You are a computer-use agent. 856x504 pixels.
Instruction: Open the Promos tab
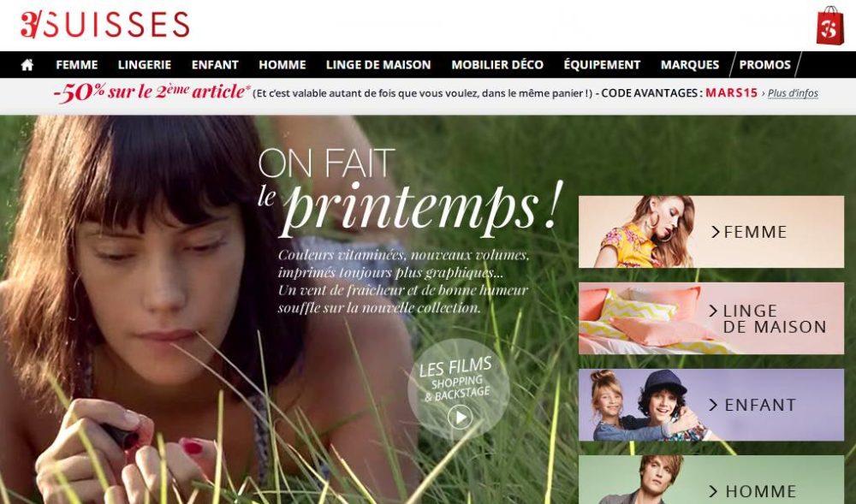pos(764,65)
